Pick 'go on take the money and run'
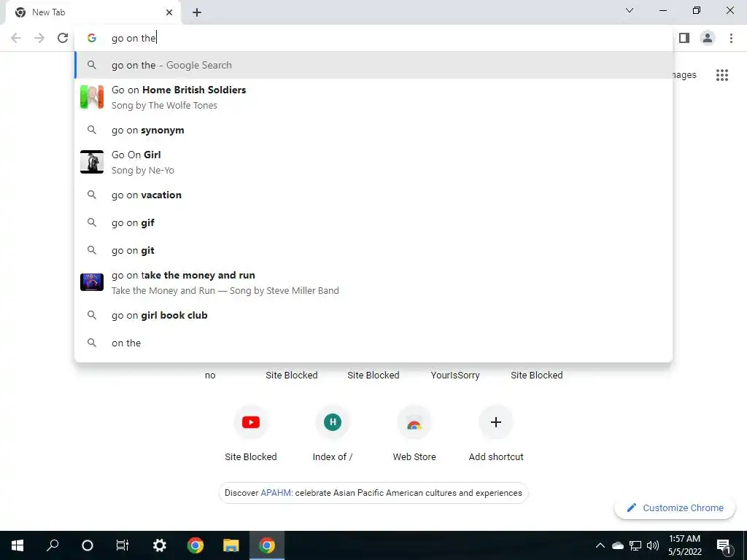This screenshot has width=747, height=560. (373, 282)
